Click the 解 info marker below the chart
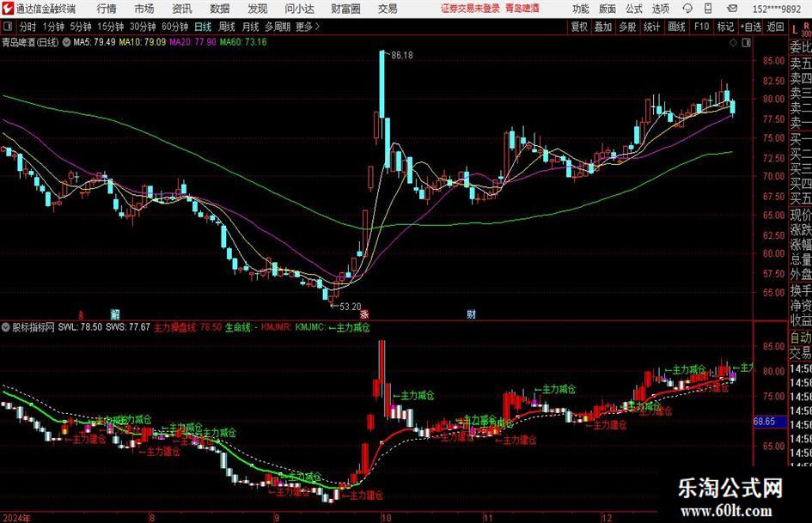812x523 pixels. point(115,313)
